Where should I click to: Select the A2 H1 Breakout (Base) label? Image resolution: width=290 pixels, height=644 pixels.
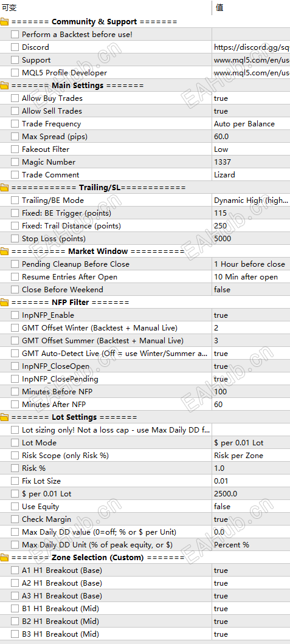coord(62,583)
